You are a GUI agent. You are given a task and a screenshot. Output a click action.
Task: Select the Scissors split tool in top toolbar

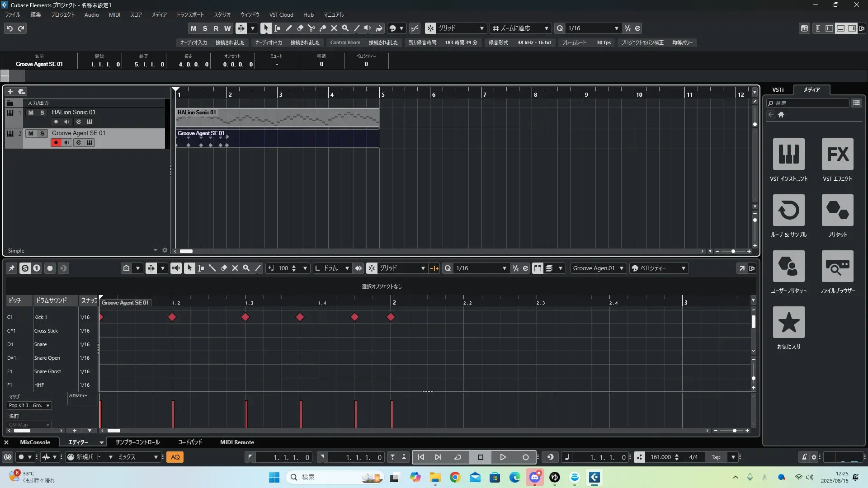(311, 28)
